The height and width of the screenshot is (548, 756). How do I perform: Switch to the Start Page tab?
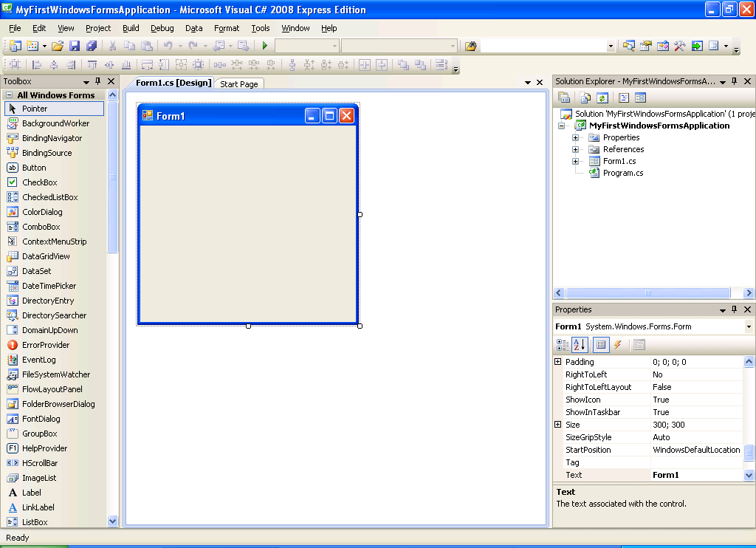(239, 84)
